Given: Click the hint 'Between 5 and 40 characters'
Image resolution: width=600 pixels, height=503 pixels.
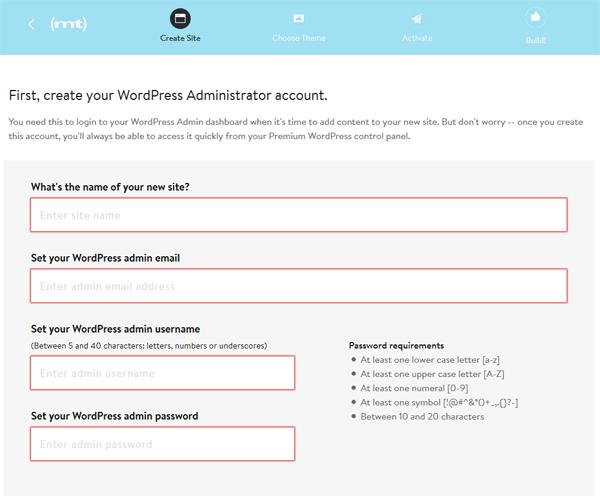Looking at the screenshot, I should click(149, 346).
